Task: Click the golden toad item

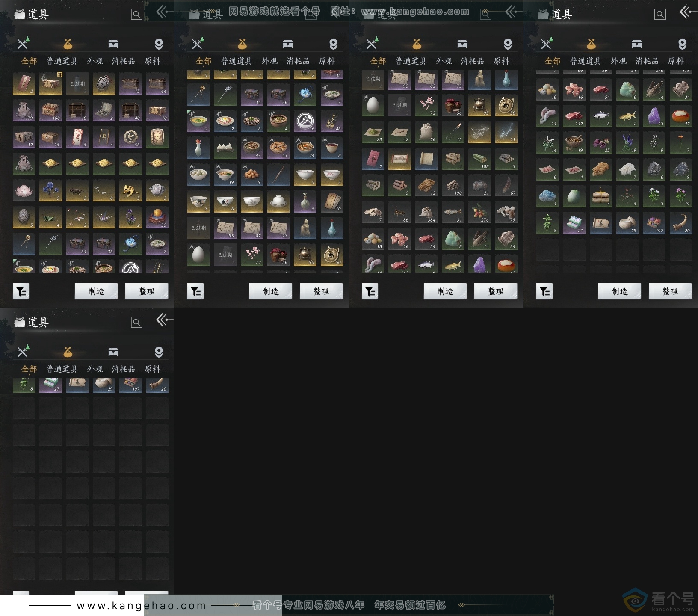Action: coord(130,191)
